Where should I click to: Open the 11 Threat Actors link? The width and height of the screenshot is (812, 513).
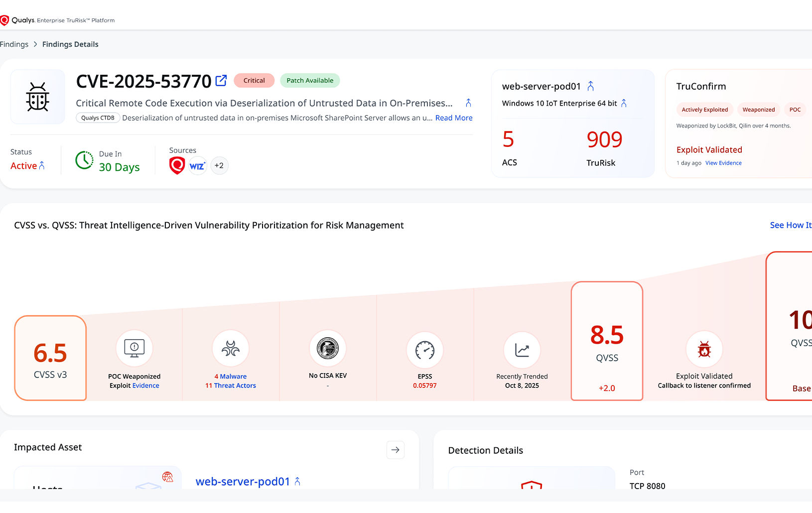231,385
